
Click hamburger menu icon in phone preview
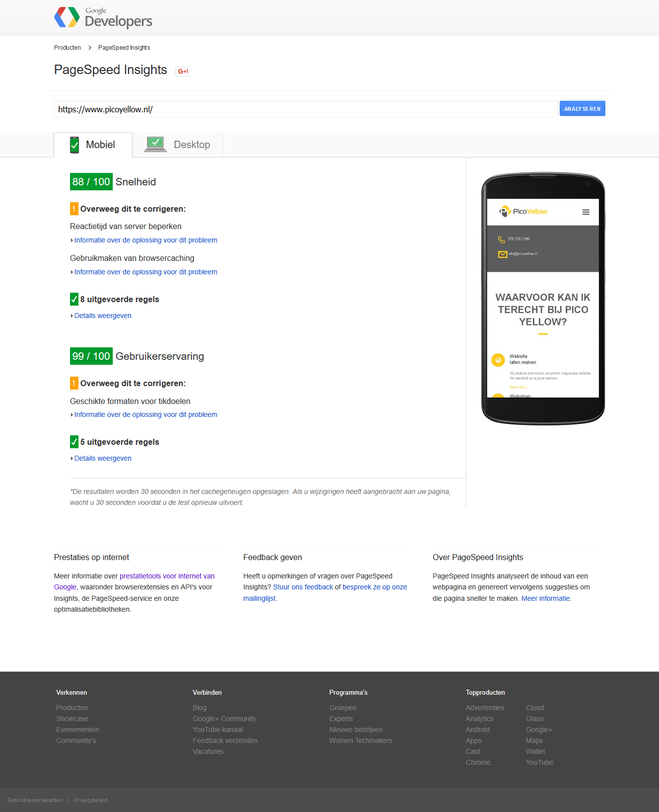pos(586,212)
